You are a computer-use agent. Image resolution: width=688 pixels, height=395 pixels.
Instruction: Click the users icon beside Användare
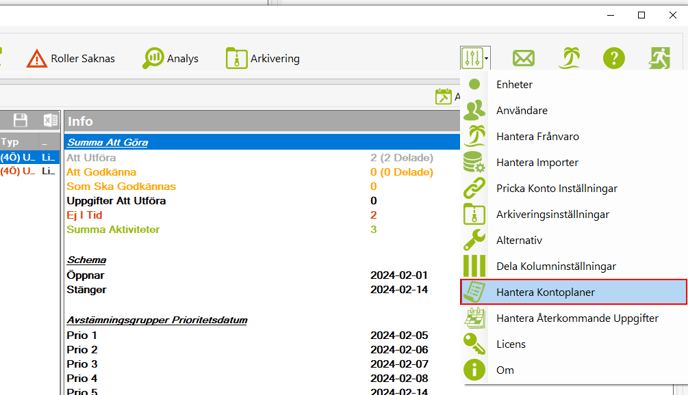click(x=474, y=110)
